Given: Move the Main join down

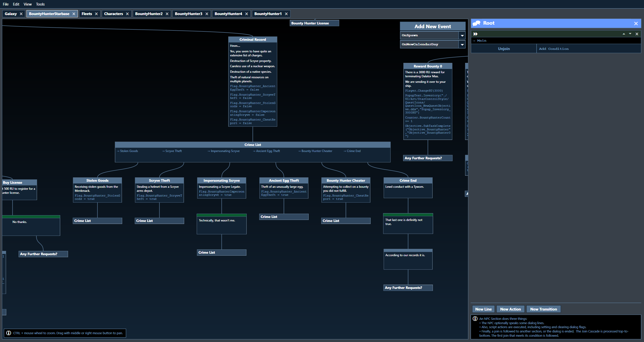Looking at the screenshot, I should (x=630, y=34).
